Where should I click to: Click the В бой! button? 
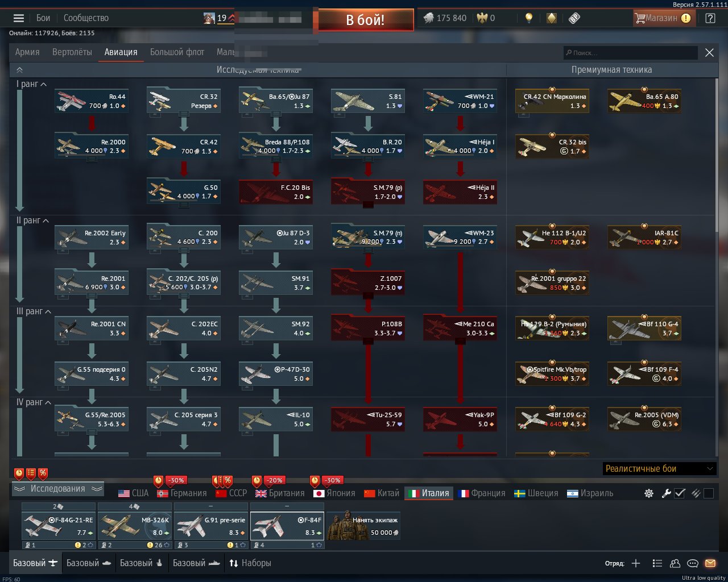(366, 19)
